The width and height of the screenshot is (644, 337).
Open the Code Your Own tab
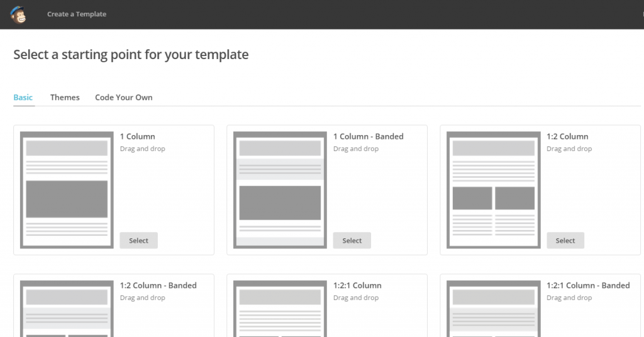click(124, 97)
